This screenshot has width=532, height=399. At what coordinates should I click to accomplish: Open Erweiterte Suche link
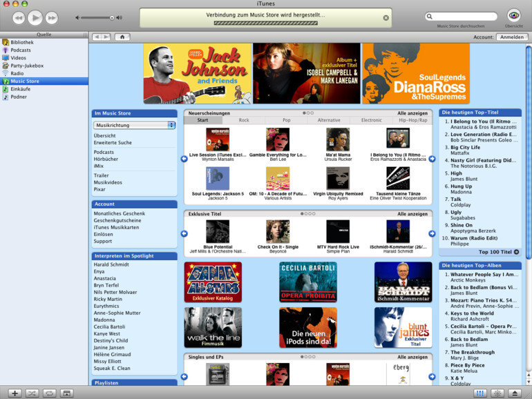pos(113,143)
